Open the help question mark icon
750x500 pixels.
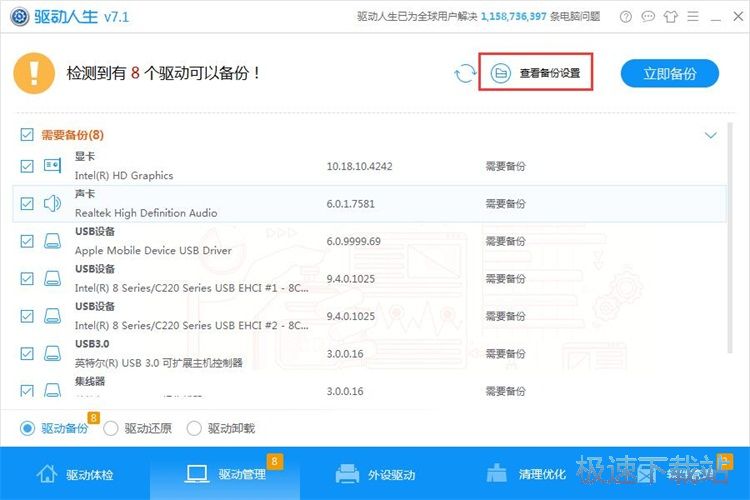point(626,17)
